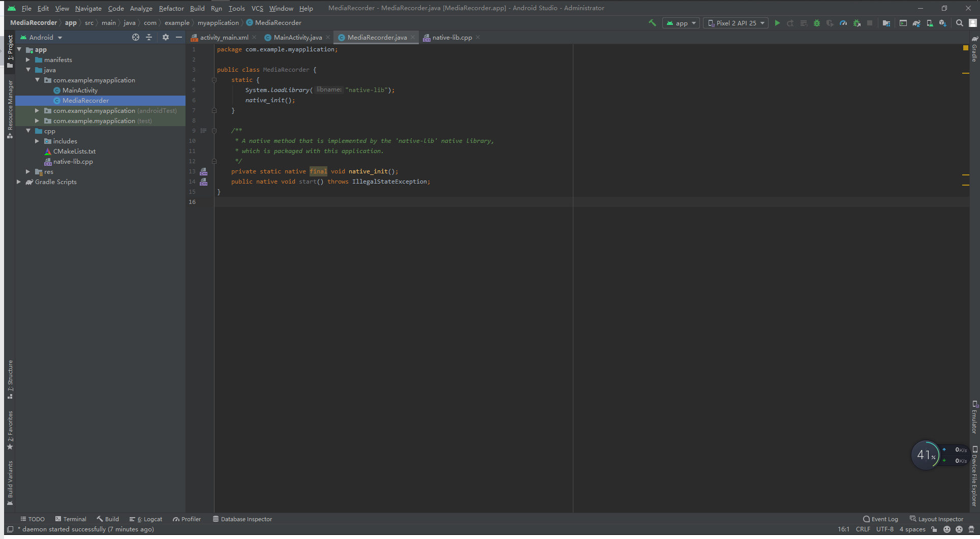Image resolution: width=980 pixels, height=539 pixels.
Task: Expand Gradle Scripts node
Action: pyautogui.click(x=19, y=182)
